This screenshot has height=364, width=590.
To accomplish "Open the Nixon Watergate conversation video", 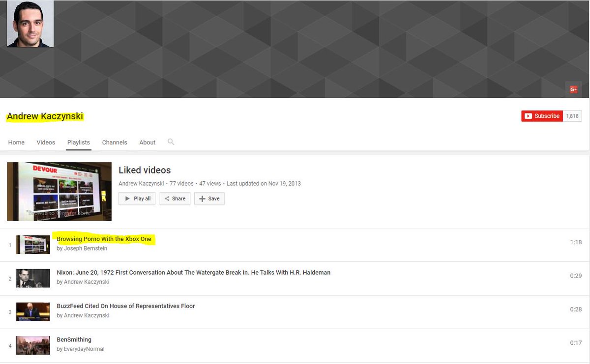I will (x=193, y=272).
